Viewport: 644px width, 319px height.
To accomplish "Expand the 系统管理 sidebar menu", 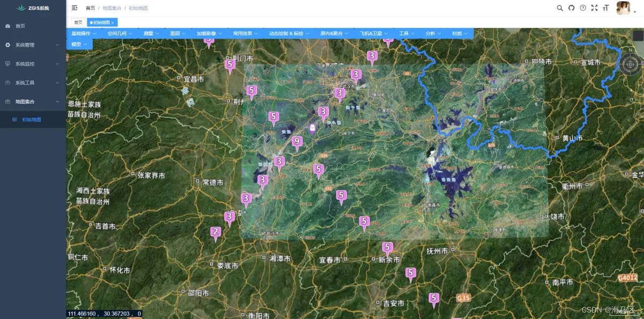I will pyautogui.click(x=33, y=45).
